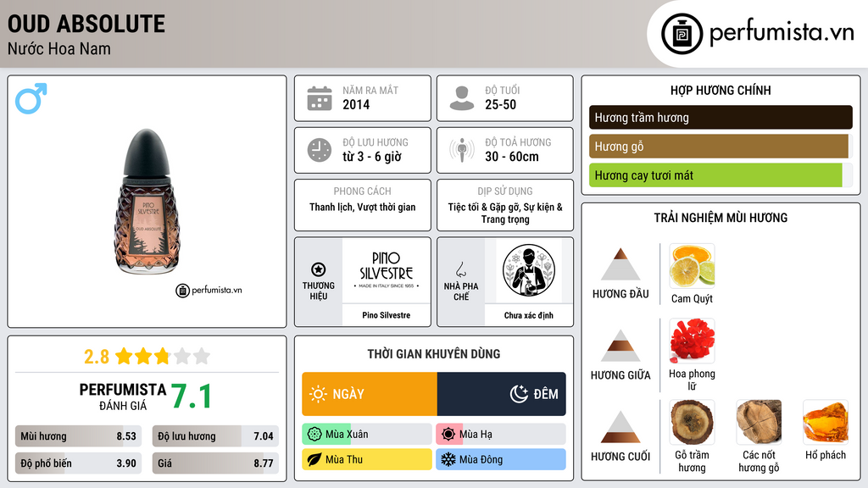This screenshot has width=868, height=488.
Task: Click the longevity value từ 3 - 6 giờ
Action: click(372, 157)
